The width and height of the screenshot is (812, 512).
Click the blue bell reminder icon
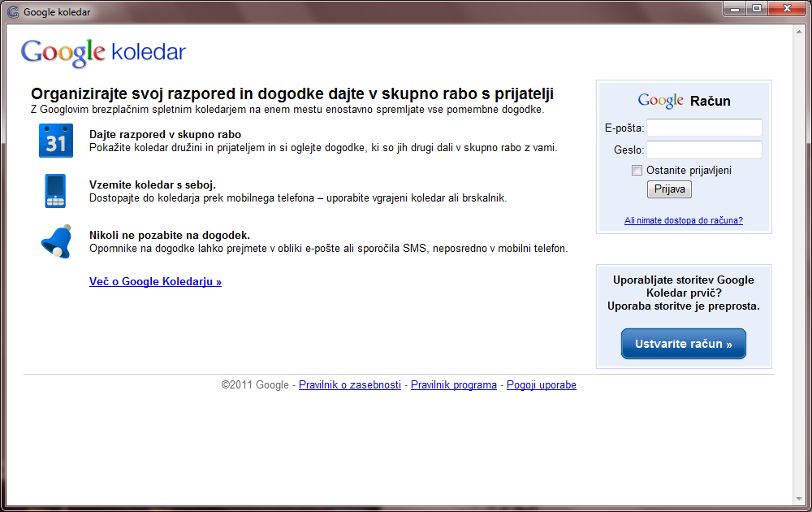coord(57,241)
